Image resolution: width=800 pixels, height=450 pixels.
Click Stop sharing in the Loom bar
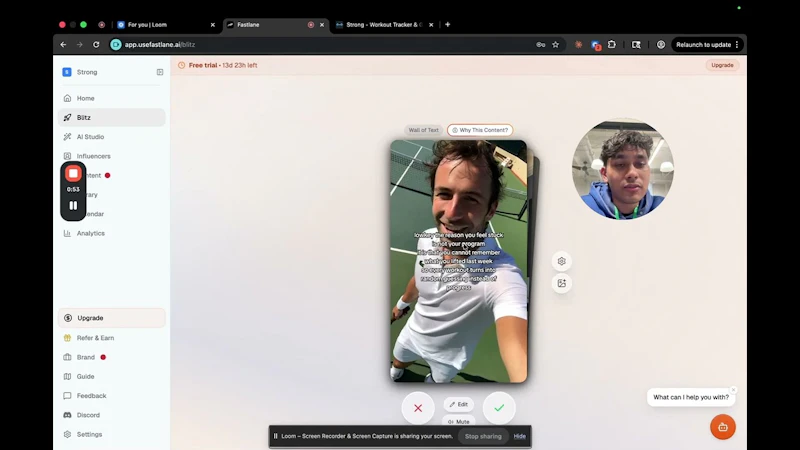pos(483,436)
